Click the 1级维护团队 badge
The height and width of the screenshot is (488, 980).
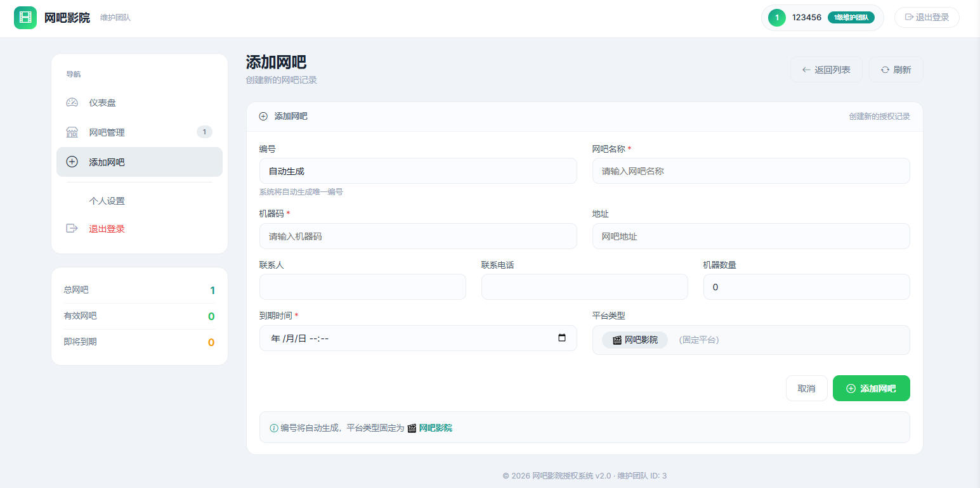(x=851, y=18)
